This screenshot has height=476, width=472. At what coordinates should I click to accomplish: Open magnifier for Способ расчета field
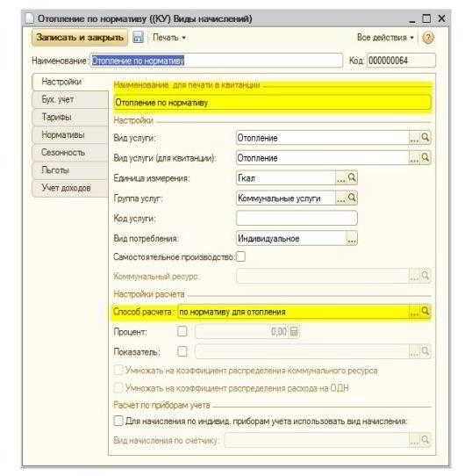pos(425,311)
